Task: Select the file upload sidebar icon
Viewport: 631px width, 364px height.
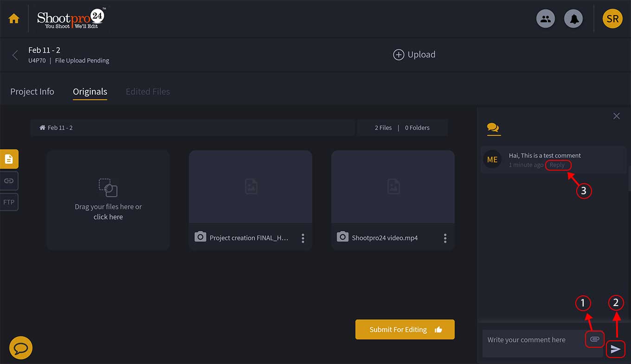Action: 9,159
